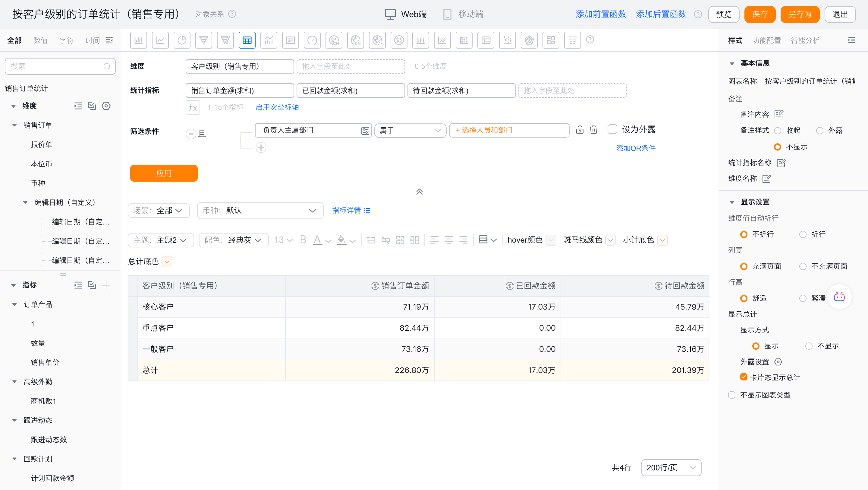Open the 总计底色 color swatch
This screenshot has height=490, width=868.
click(x=167, y=262)
